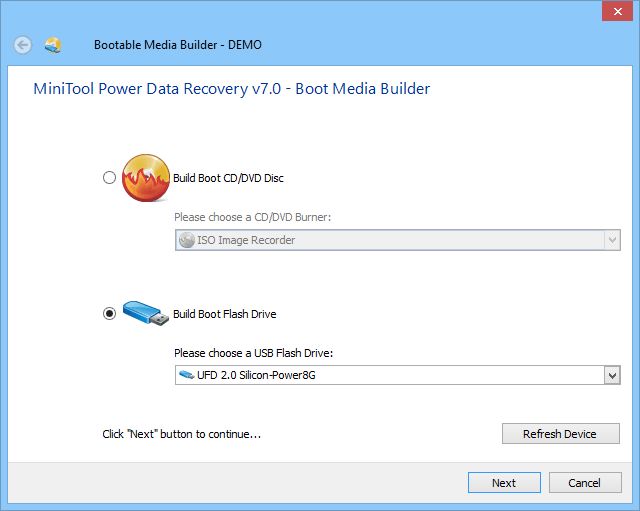The width and height of the screenshot is (640, 511).
Task: Close the Bootable Media Builder window
Action: click(615, 12)
